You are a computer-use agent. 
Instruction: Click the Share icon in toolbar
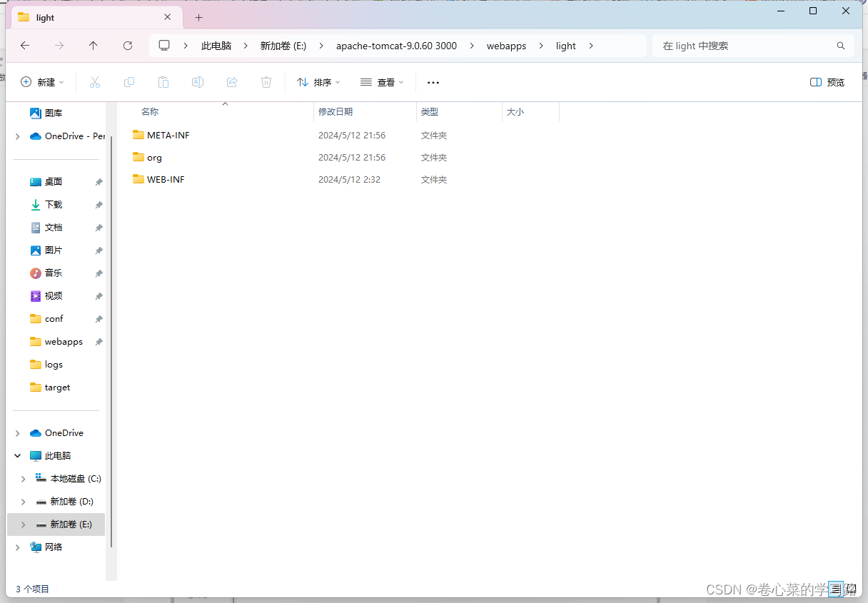tap(232, 82)
